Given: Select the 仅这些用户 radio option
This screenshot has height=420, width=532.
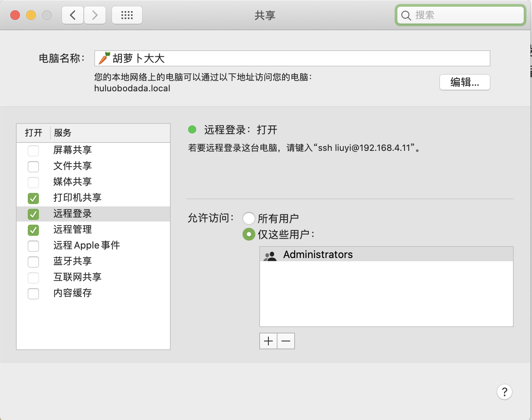Looking at the screenshot, I should (x=249, y=234).
